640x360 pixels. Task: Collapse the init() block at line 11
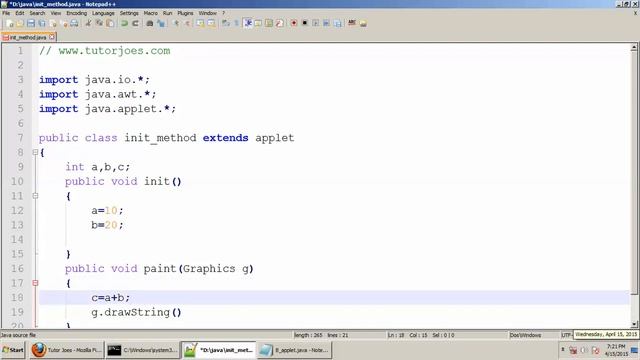[x=35, y=196]
